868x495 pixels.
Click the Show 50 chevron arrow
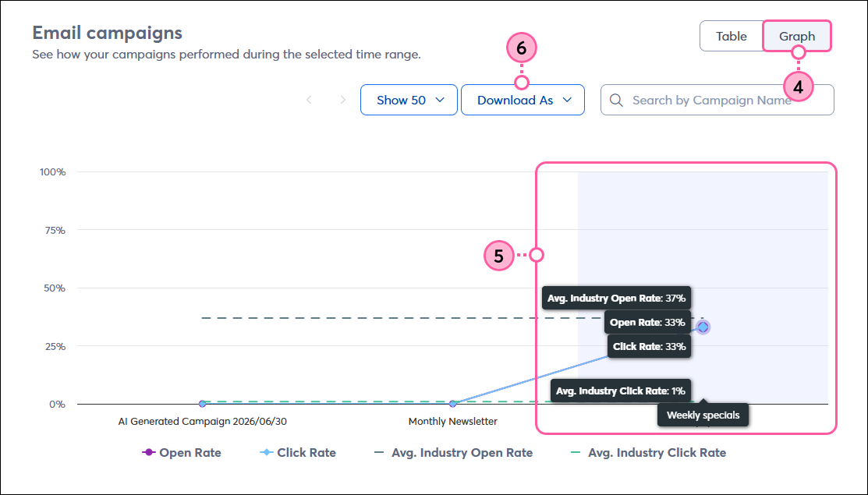[x=440, y=100]
